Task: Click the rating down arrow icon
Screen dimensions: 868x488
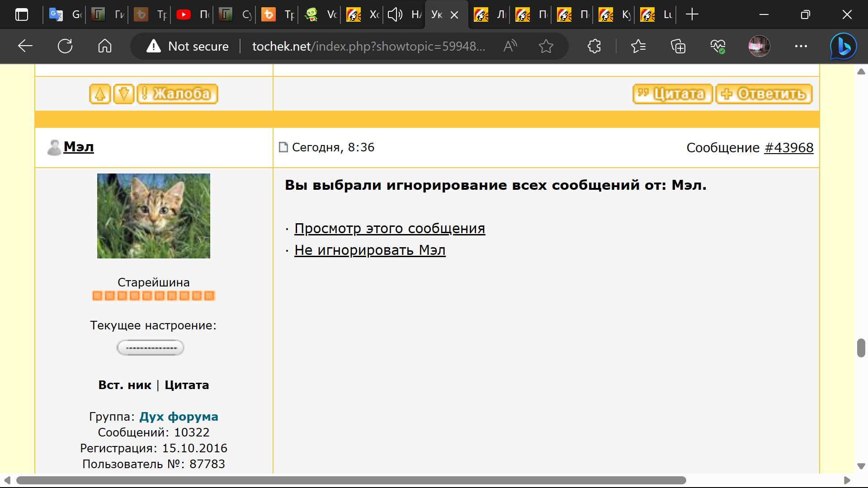Action: pyautogui.click(x=123, y=94)
